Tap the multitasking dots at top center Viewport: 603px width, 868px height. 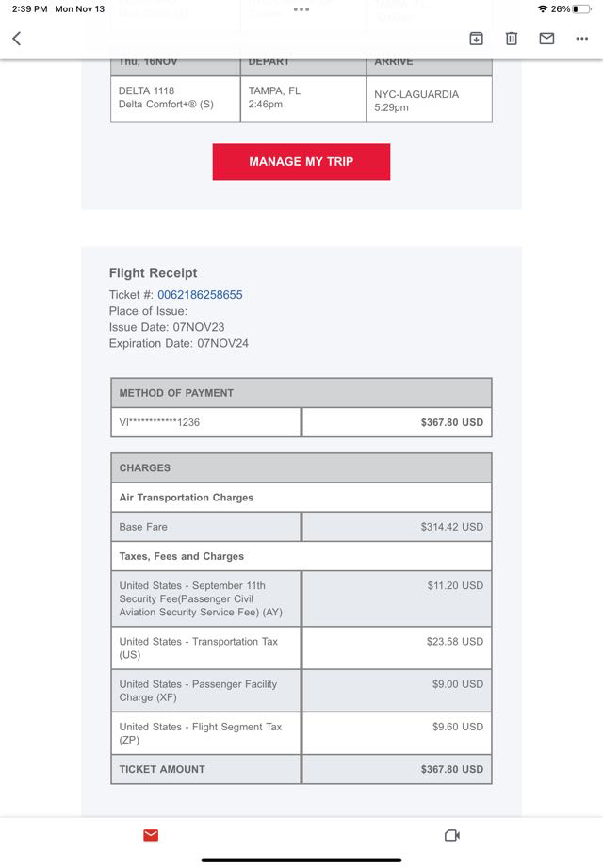[x=301, y=9]
